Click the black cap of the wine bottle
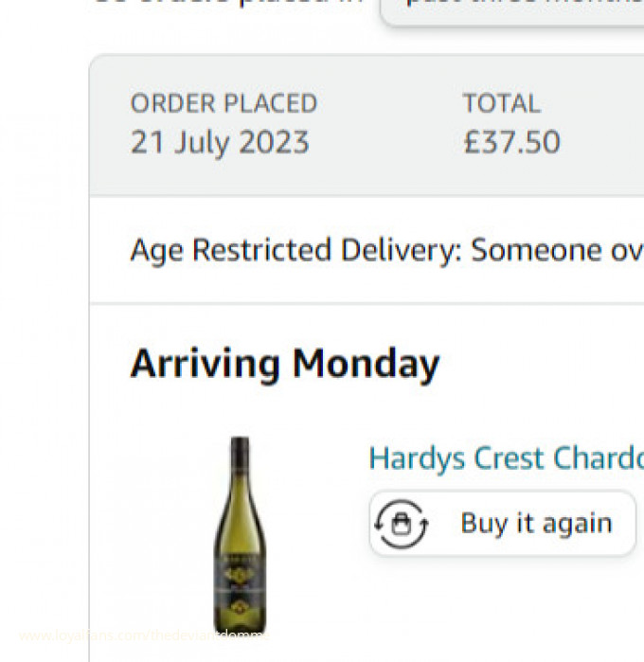The height and width of the screenshot is (662, 644). [240, 455]
